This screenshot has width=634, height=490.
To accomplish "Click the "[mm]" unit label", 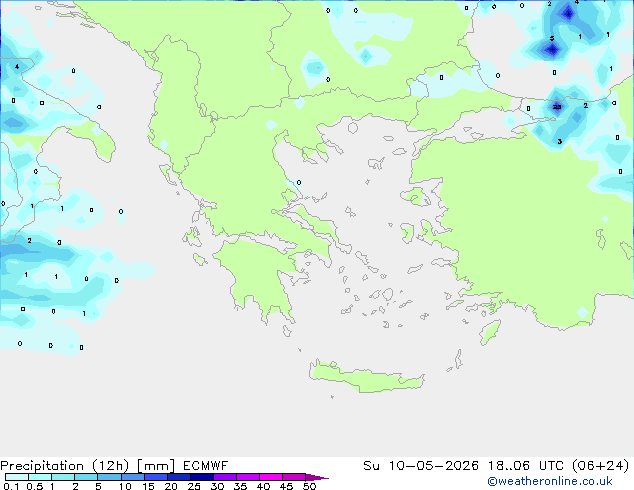I will coord(156,466).
